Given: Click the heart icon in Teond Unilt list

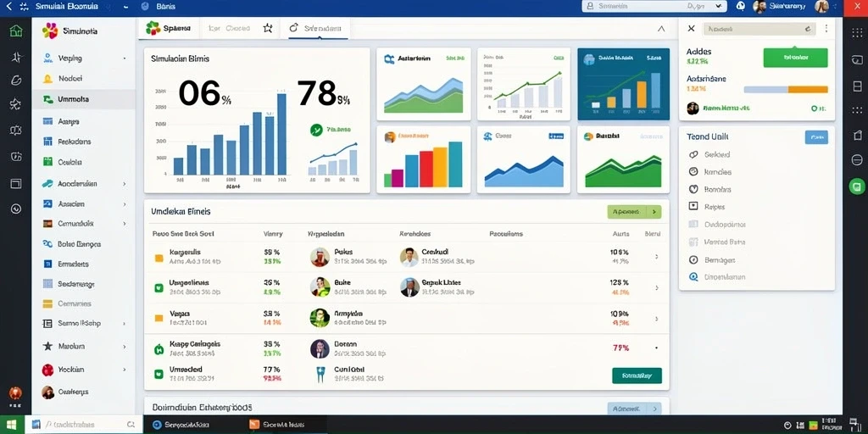Looking at the screenshot, I should [693, 189].
